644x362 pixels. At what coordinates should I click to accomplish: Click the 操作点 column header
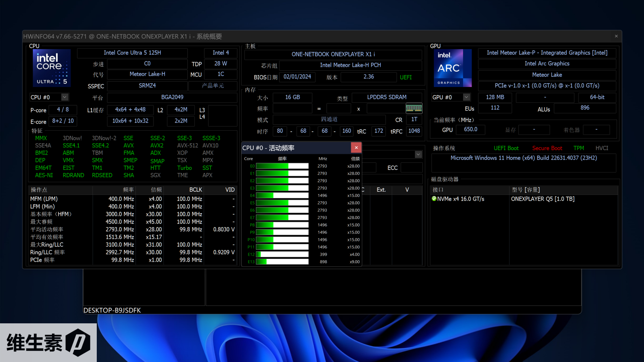point(39,190)
